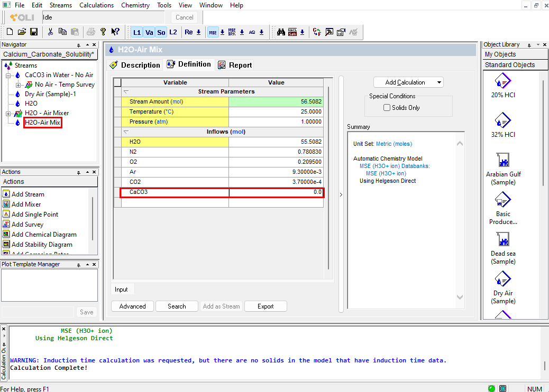Click the Re redox toolbar button
The height and width of the screenshot is (392, 549).
click(x=189, y=33)
